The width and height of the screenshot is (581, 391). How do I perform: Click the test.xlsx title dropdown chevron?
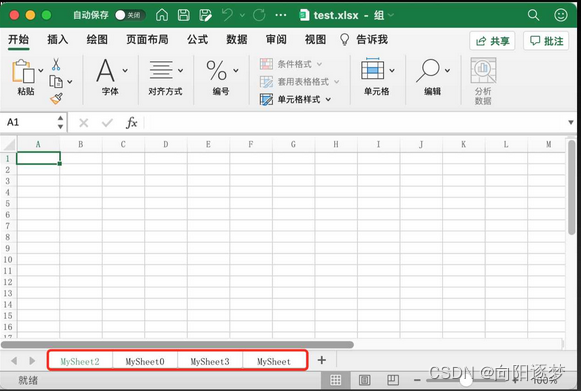tap(391, 15)
